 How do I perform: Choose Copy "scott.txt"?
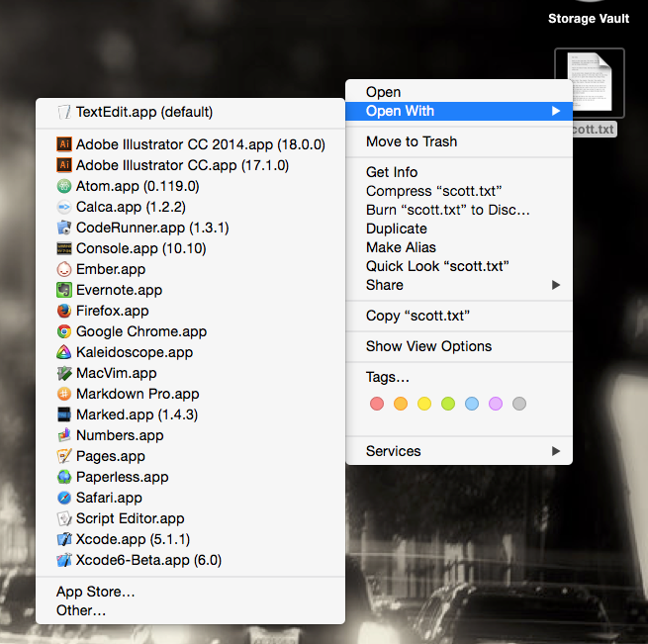[459, 316]
